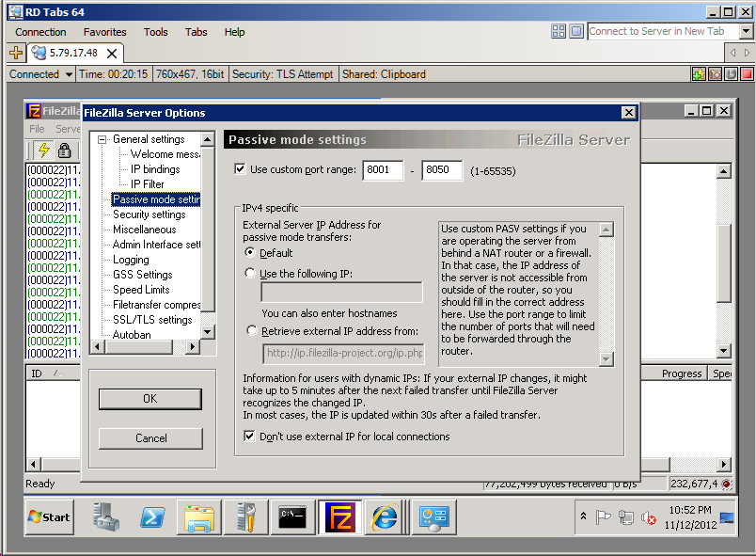Click the FileZilla log vertical scrollbar thumb
The image size is (756, 556).
724,263
